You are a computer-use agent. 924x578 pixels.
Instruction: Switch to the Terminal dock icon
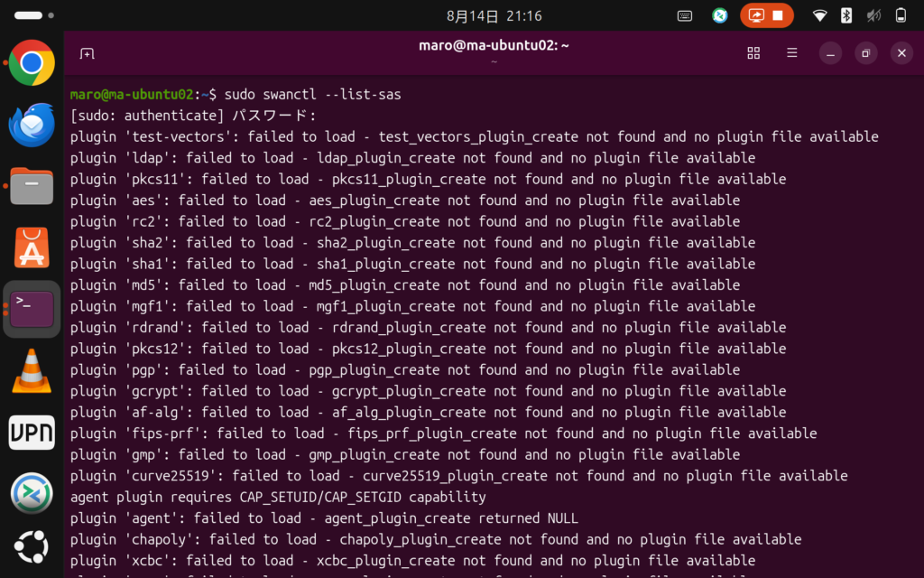(x=32, y=309)
